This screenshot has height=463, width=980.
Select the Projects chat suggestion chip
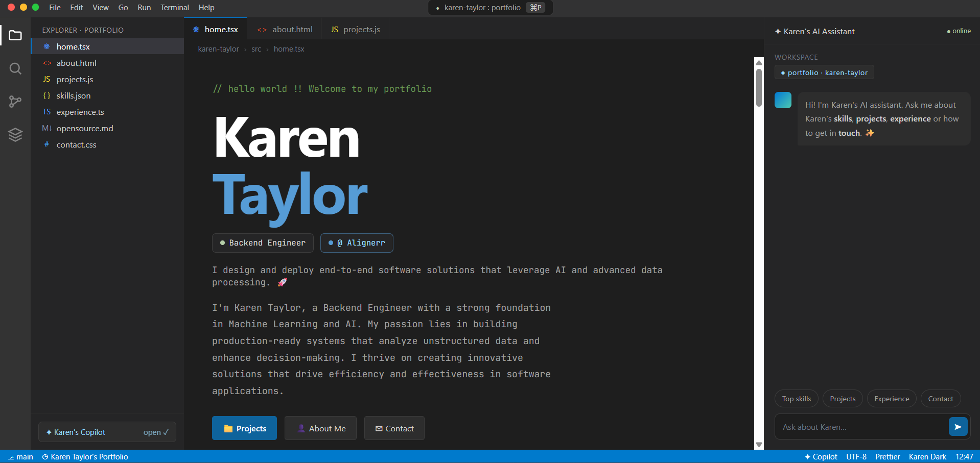click(843, 399)
